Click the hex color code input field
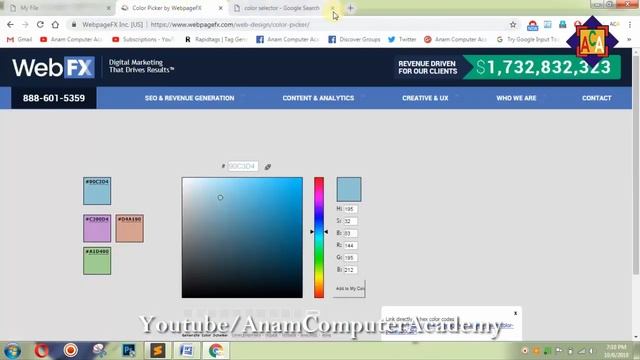Screen dimensions: 640x360 point(242,166)
